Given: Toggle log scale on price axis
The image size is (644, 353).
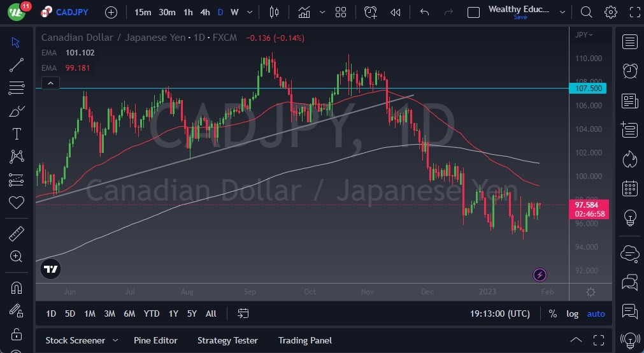Looking at the screenshot, I should coord(573,313).
